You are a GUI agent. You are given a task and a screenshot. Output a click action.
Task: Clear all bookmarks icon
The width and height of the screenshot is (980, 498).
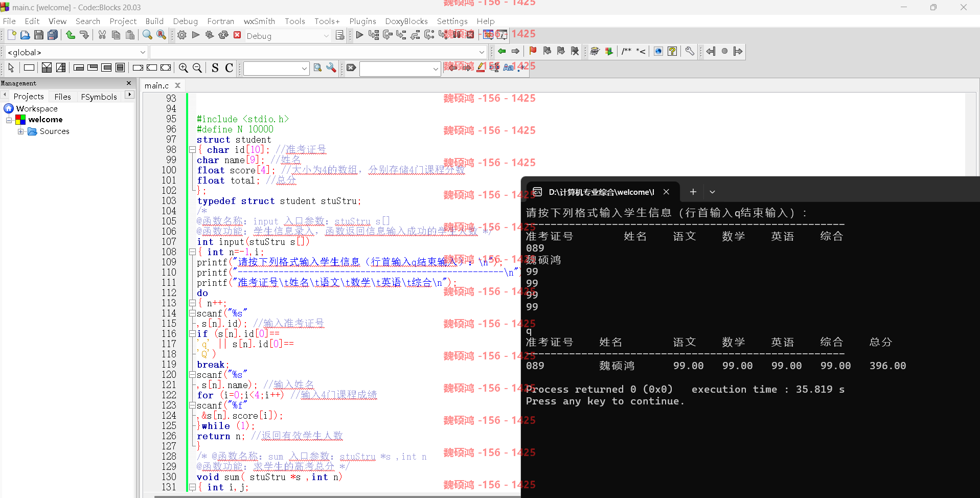pos(575,51)
